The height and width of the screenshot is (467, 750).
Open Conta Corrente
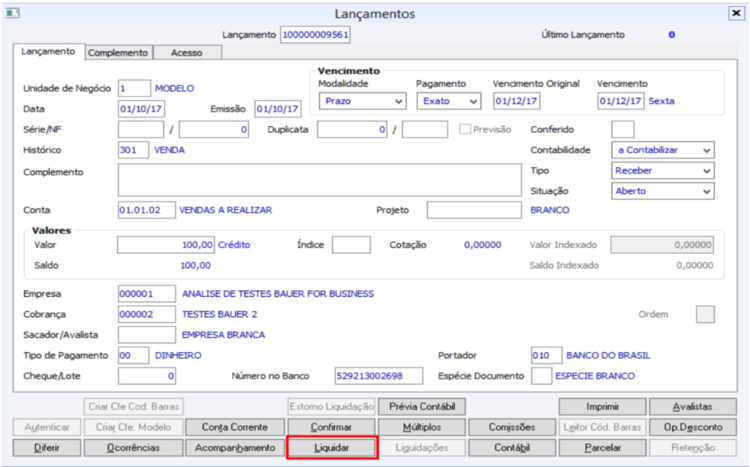point(234,427)
